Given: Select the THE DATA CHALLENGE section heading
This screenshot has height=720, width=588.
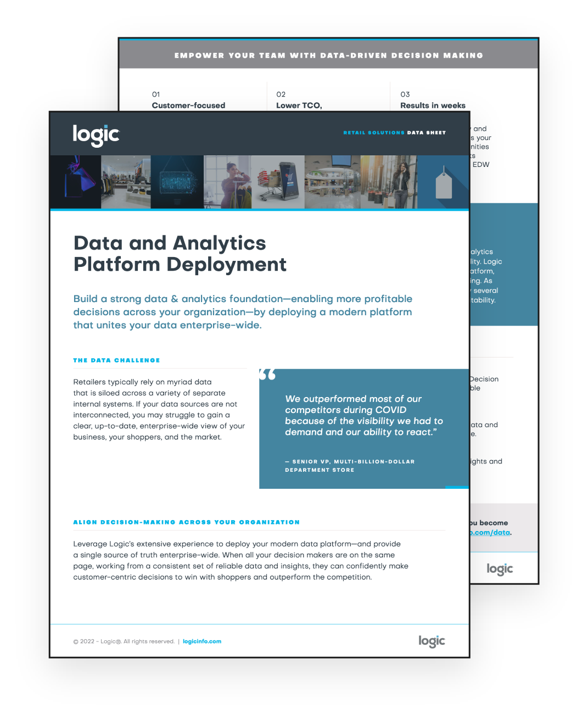Looking at the screenshot, I should pos(116,360).
